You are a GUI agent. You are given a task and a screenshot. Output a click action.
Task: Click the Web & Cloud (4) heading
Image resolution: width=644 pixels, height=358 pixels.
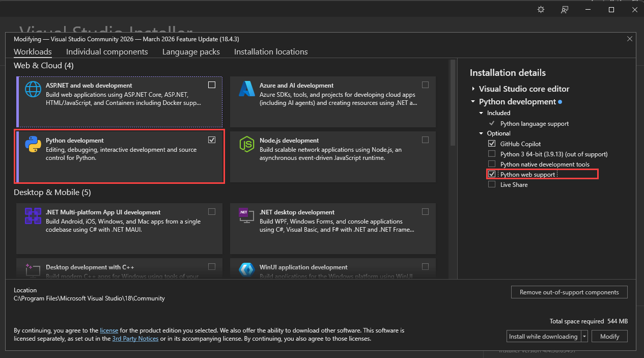pyautogui.click(x=44, y=66)
